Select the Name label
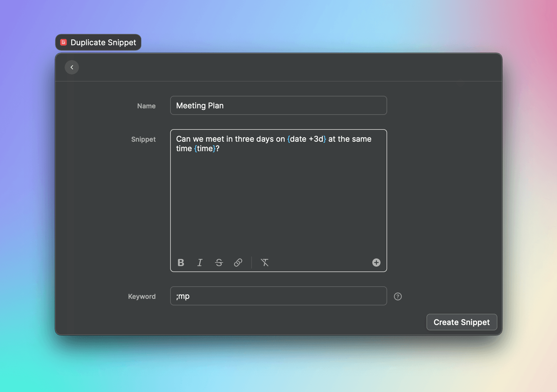The height and width of the screenshot is (392, 557). click(146, 106)
